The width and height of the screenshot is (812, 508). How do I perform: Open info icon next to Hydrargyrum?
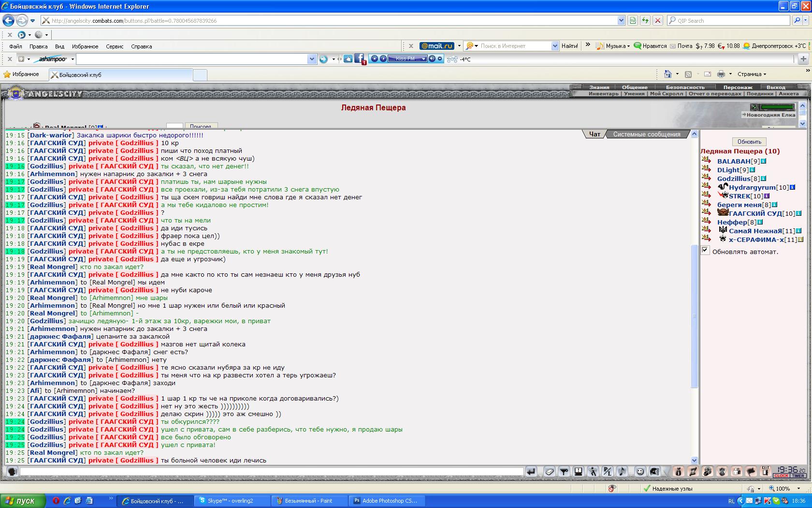792,187
